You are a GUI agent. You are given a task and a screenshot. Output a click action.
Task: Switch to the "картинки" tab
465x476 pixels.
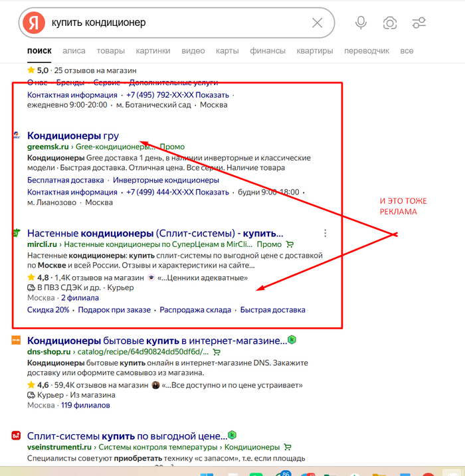pos(153,51)
